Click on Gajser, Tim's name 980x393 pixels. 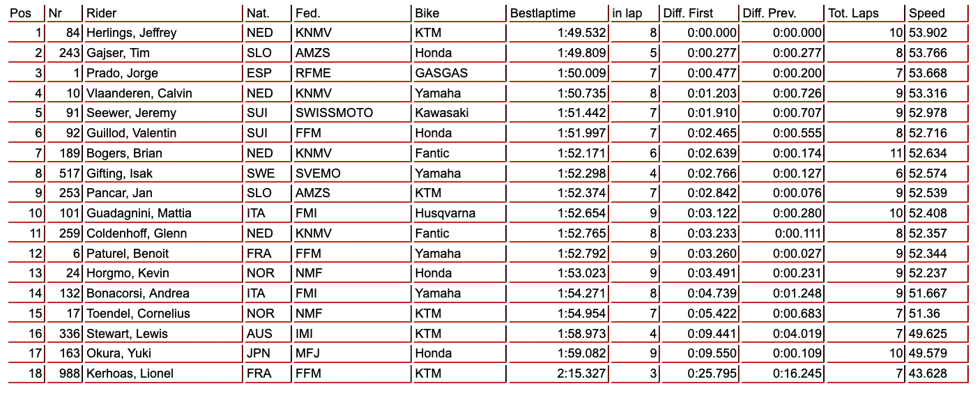point(118,53)
